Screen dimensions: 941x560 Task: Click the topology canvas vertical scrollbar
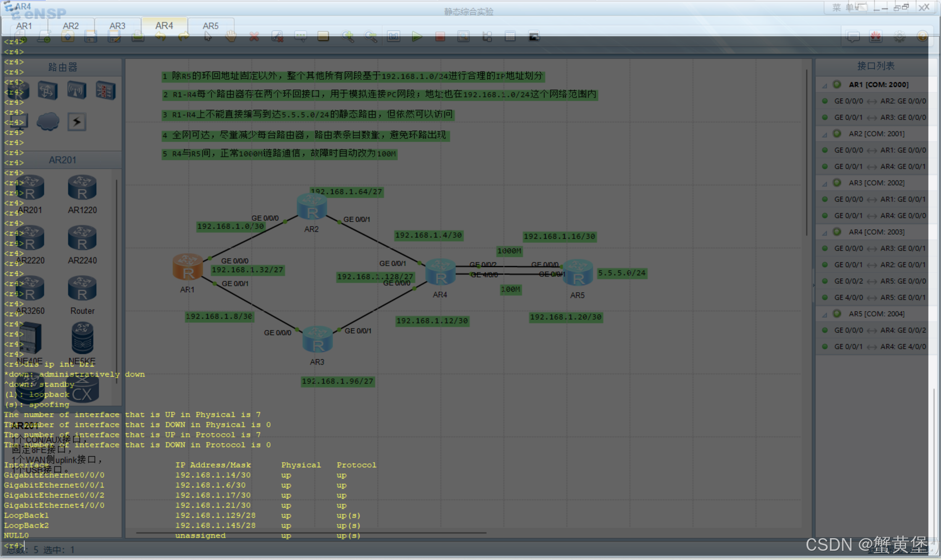(x=807, y=153)
